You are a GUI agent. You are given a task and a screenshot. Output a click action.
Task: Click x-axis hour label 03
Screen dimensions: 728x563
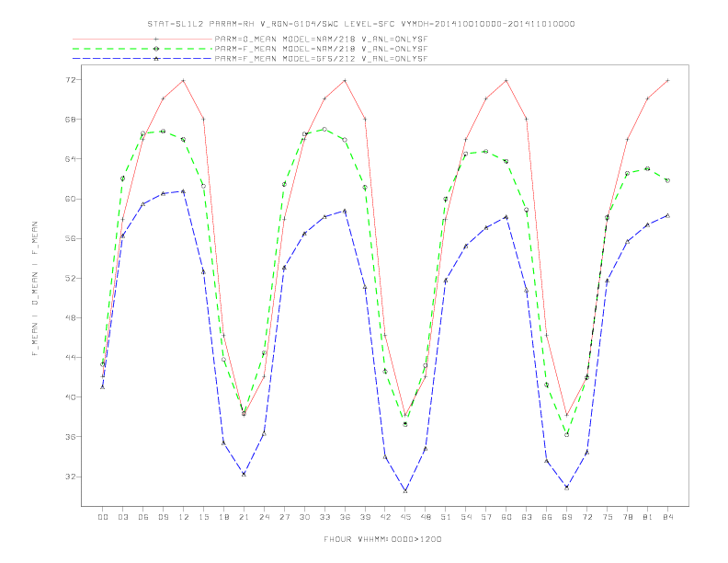122,517
